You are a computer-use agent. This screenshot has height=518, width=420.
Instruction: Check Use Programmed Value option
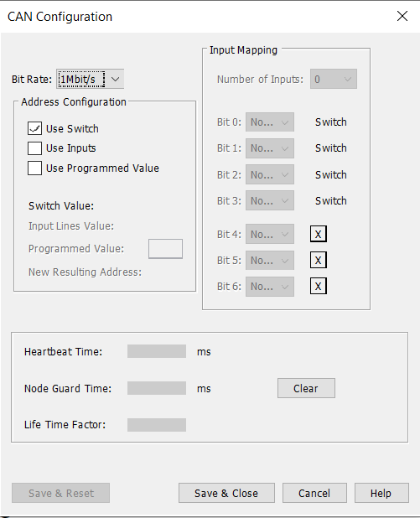click(x=34, y=168)
